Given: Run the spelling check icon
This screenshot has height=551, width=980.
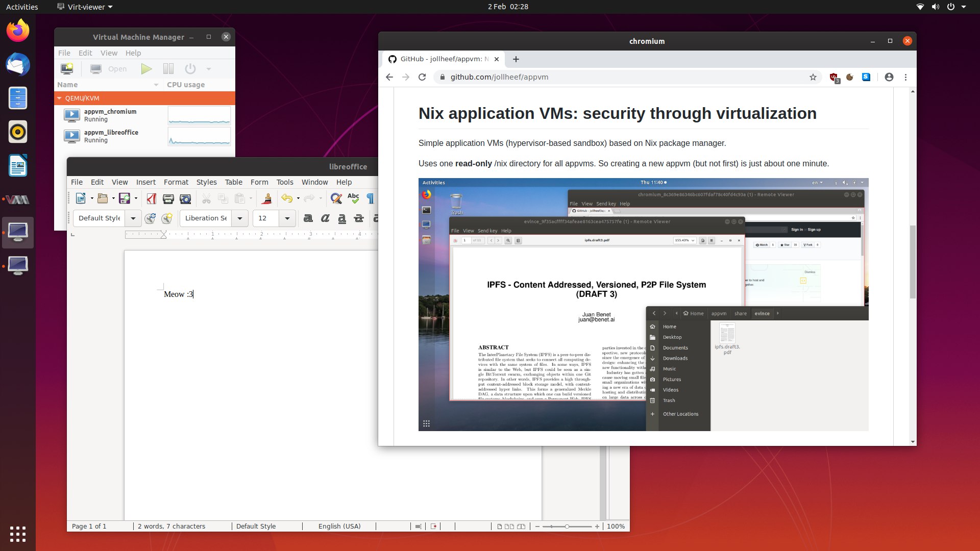Looking at the screenshot, I should pos(353,198).
